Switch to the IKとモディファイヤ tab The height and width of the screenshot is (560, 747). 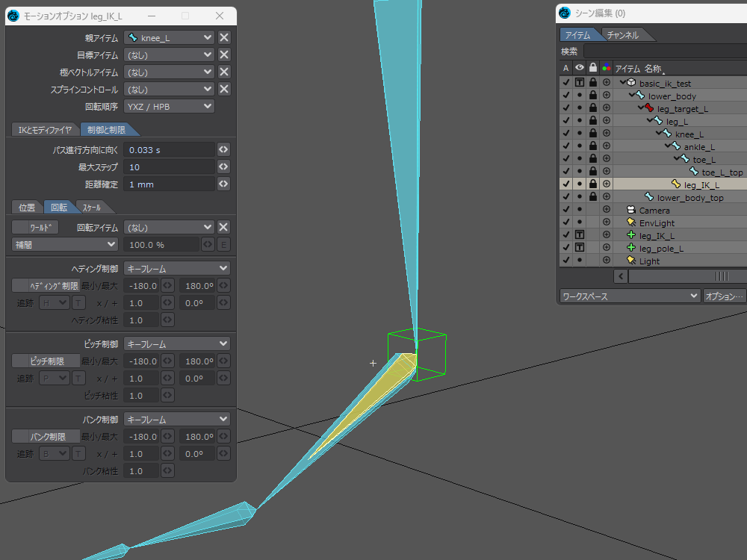45,130
